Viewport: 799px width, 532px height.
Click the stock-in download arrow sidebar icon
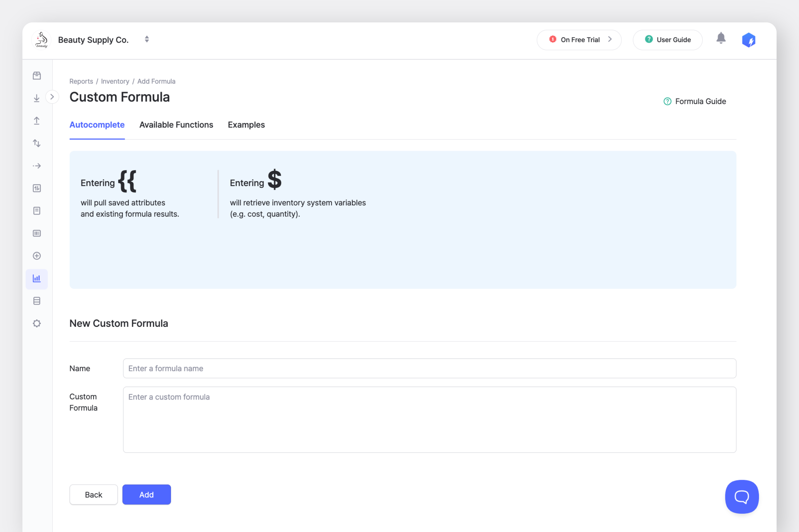tap(37, 98)
